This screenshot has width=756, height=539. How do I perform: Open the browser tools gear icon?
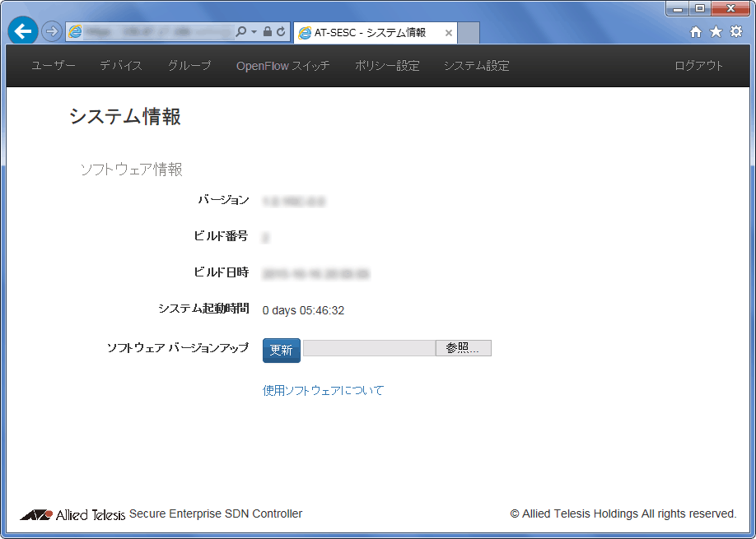(x=736, y=32)
